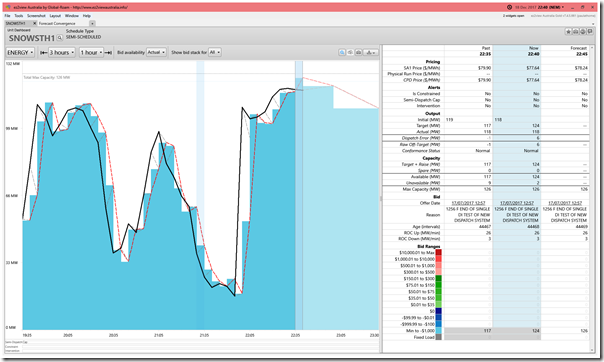The height and width of the screenshot is (362, 604).
Task: Click the second chart toolbar icon beside zoom
Action: 350,52
